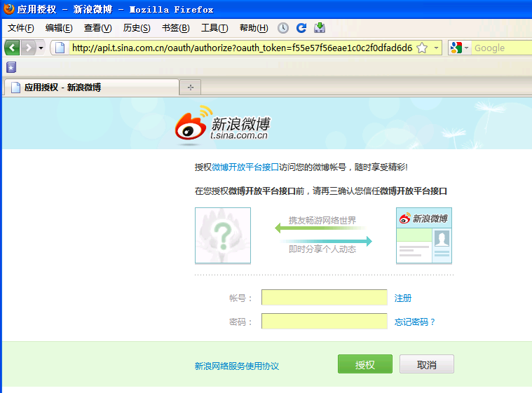The image size is (532, 393).
Task: Open a new tab with the plus button
Action: tap(191, 88)
